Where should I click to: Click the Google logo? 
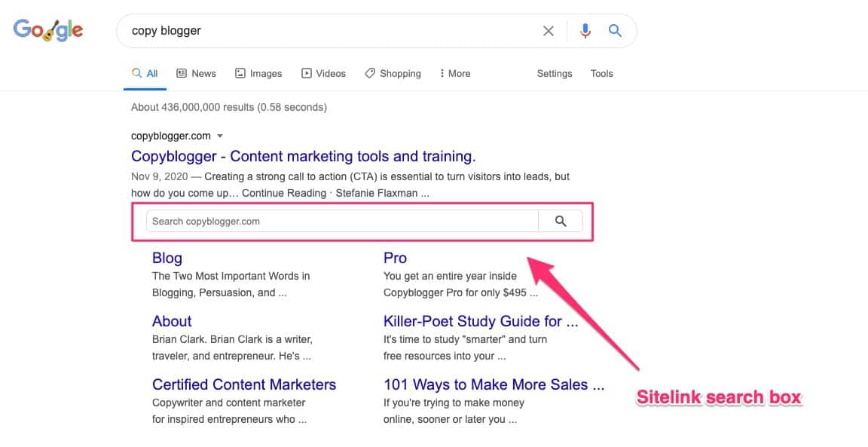click(x=48, y=29)
